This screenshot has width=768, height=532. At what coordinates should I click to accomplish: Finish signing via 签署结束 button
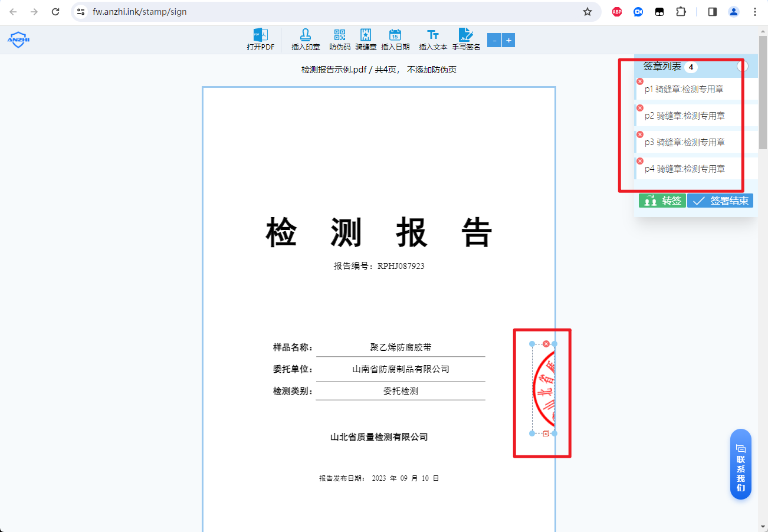(x=720, y=200)
